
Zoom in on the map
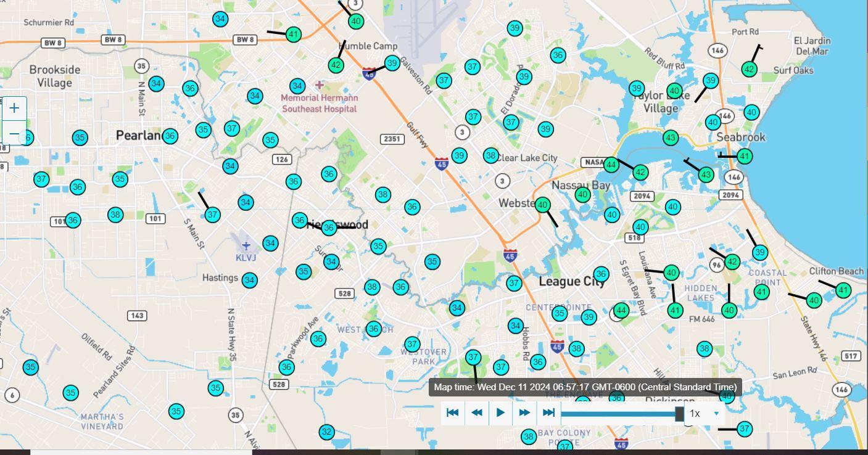(14, 108)
